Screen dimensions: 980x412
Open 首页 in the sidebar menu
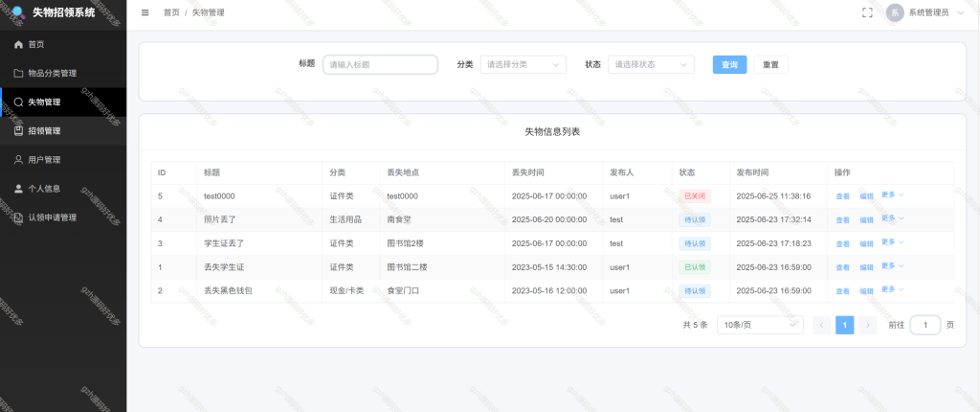click(x=63, y=44)
